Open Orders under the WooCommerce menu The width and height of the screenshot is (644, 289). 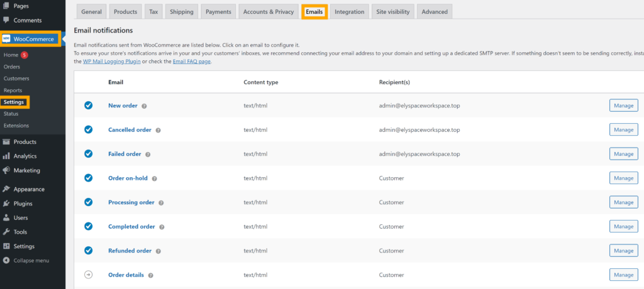pyautogui.click(x=12, y=67)
